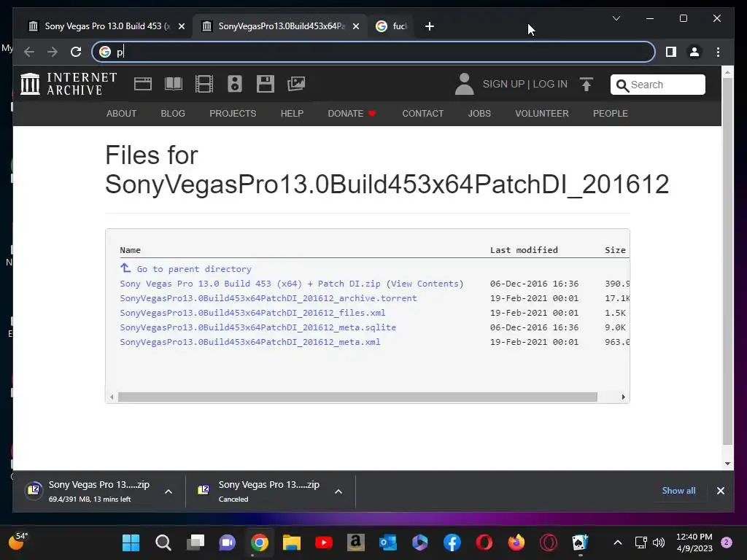Open the Texts book icon

(x=174, y=84)
